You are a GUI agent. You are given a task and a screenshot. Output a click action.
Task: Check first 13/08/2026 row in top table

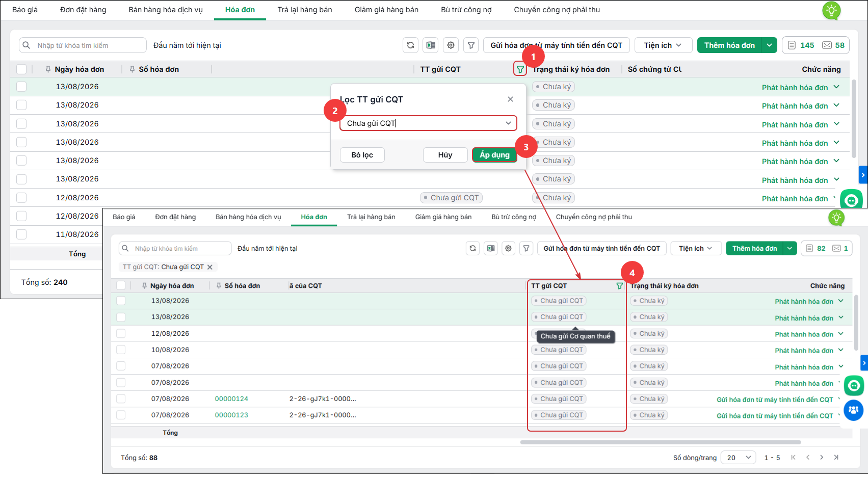[21, 87]
